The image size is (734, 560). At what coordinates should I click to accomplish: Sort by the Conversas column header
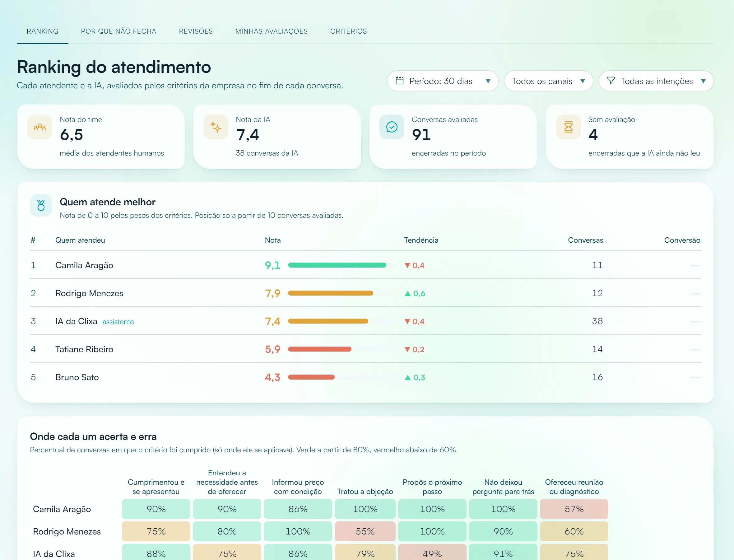[585, 240]
